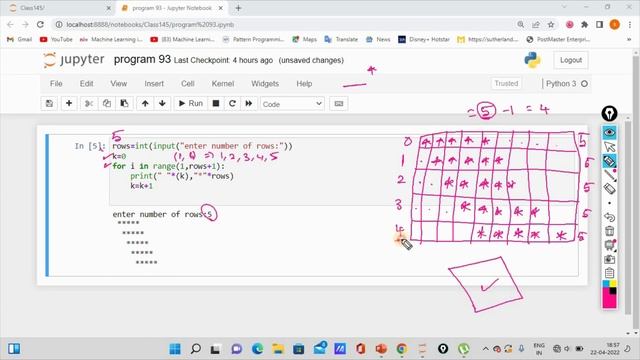The height and width of the screenshot is (360, 640).
Task: Toggle the eye visibility tool in Epic Pen
Action: [x=609, y=133]
